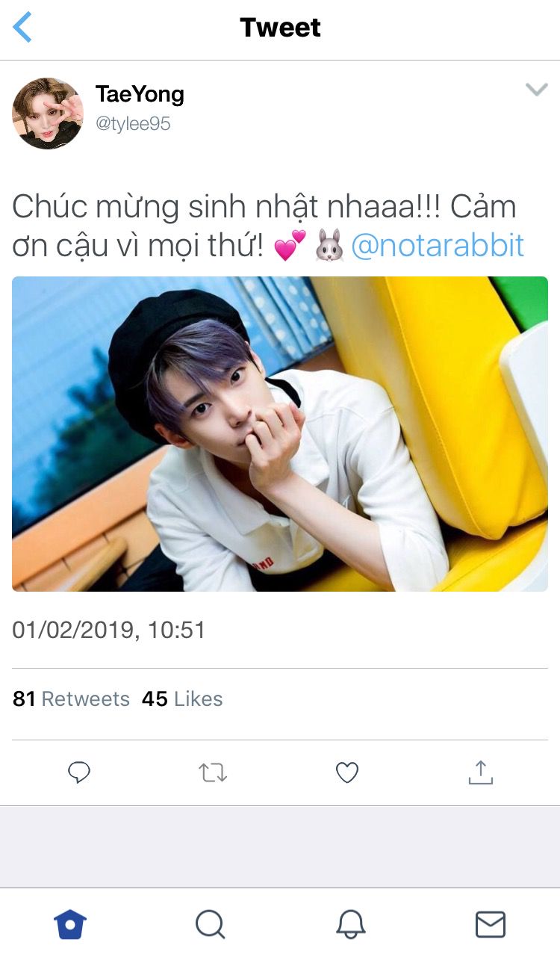The height and width of the screenshot is (960, 560).
Task: Open the Messages envelope tab
Action: [490, 925]
